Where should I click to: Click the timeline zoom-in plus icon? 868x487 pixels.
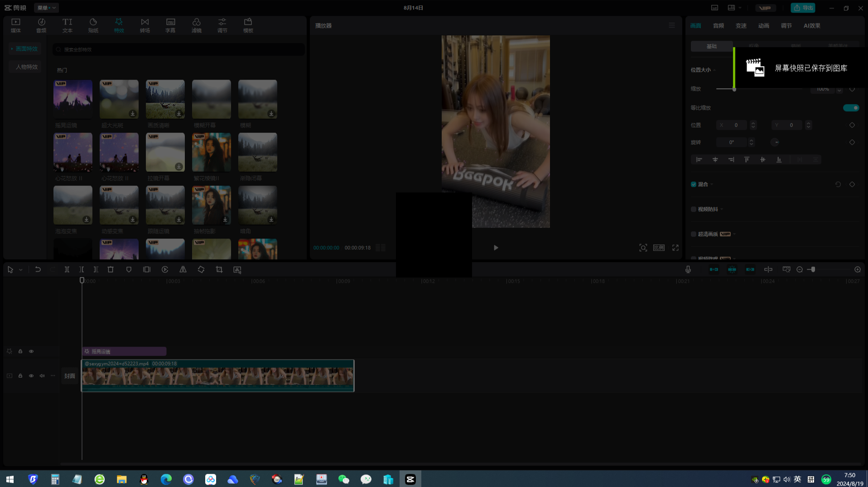[858, 269]
